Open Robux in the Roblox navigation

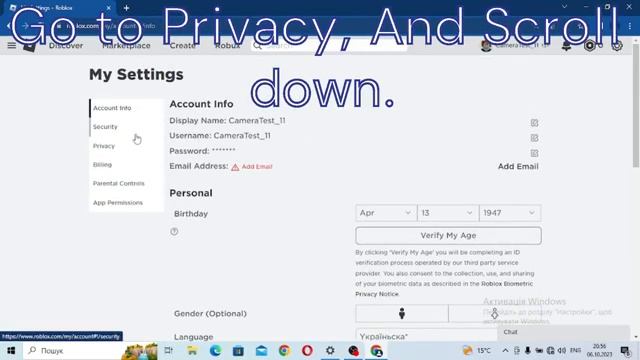pos(227,46)
